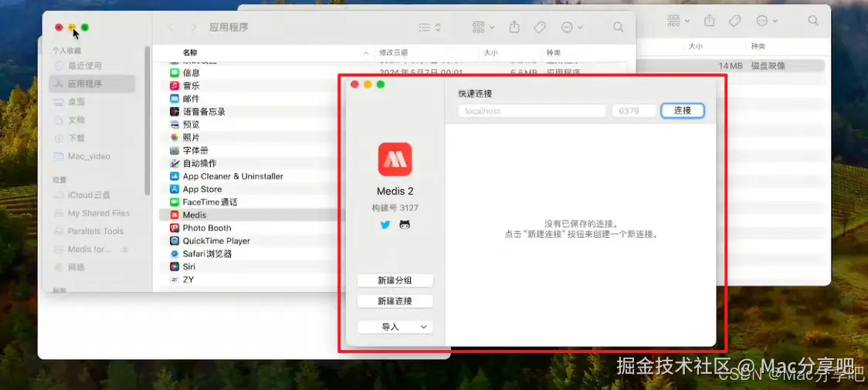Click the Finder sidebar scrollbar

click(x=147, y=120)
